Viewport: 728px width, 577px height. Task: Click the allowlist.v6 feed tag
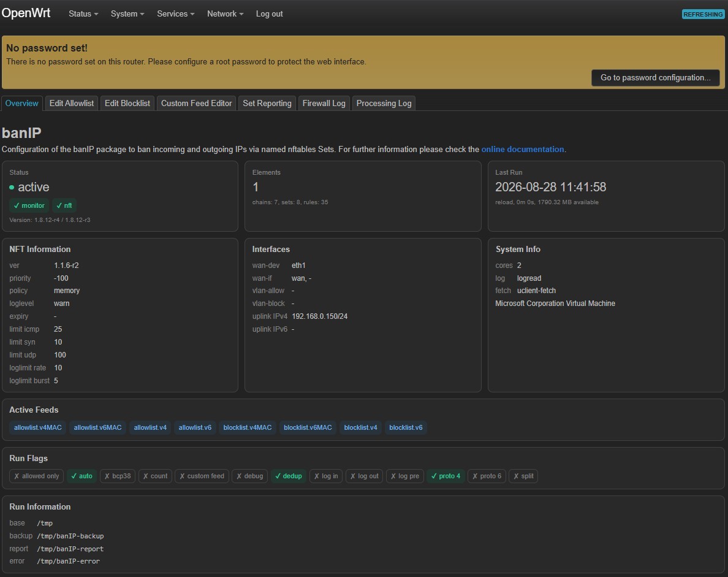[195, 427]
